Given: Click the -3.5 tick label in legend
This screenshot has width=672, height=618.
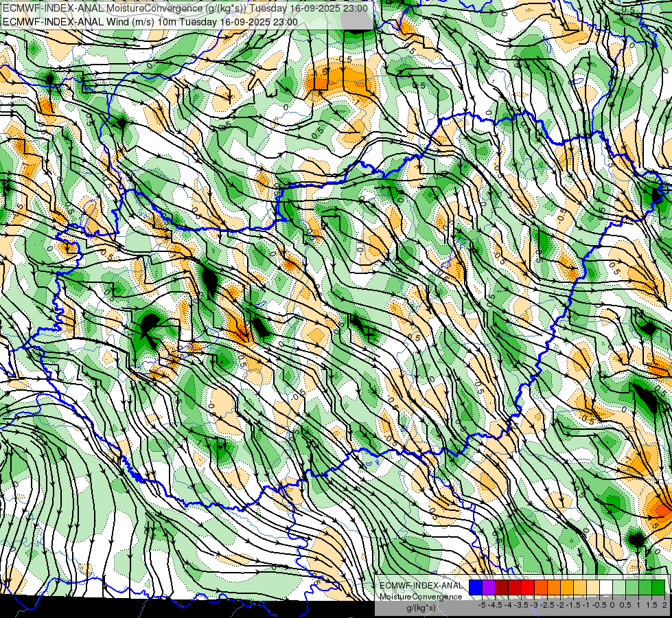Looking at the screenshot, I should pos(522,605).
